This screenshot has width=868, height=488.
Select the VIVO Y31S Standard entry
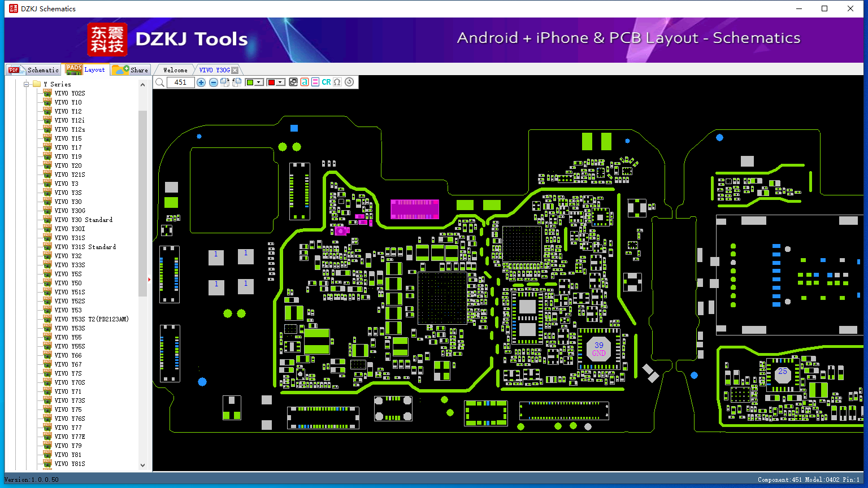(x=85, y=247)
